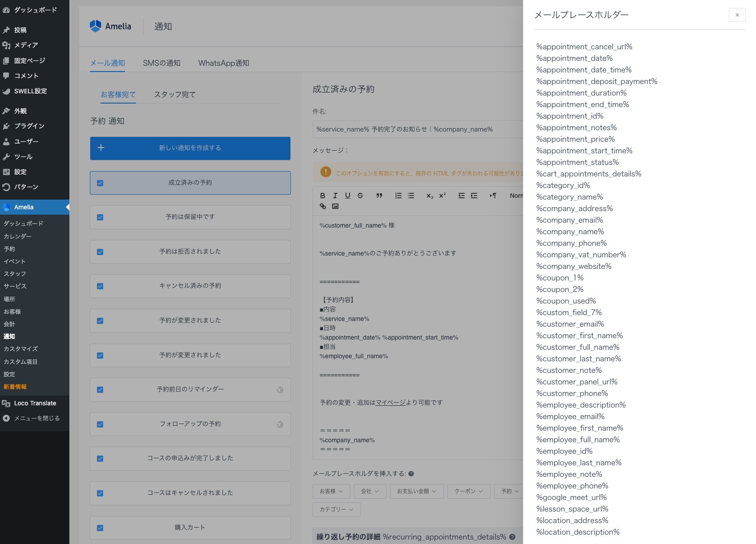Click the Bold formatting icon
Screen dimensions: 756x544
point(323,196)
